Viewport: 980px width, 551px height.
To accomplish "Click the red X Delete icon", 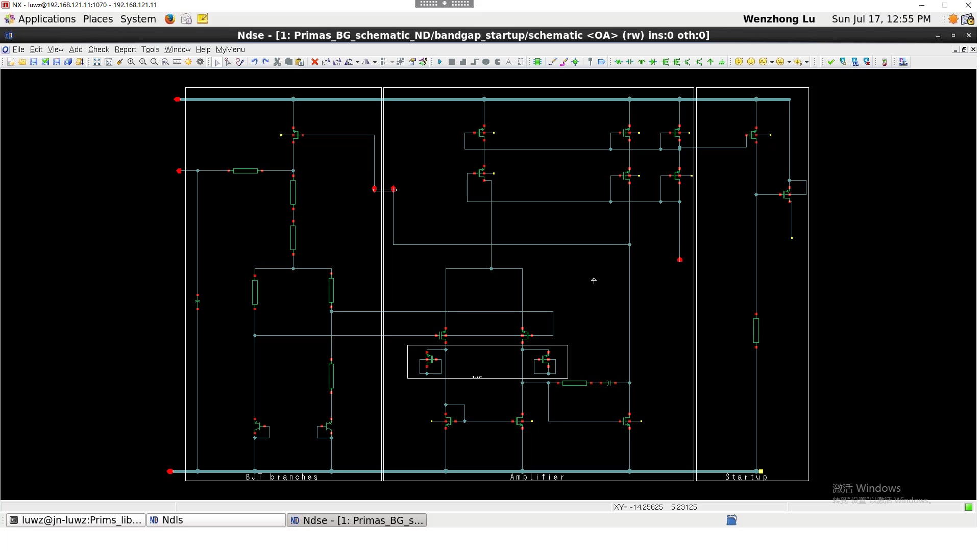I will point(315,62).
